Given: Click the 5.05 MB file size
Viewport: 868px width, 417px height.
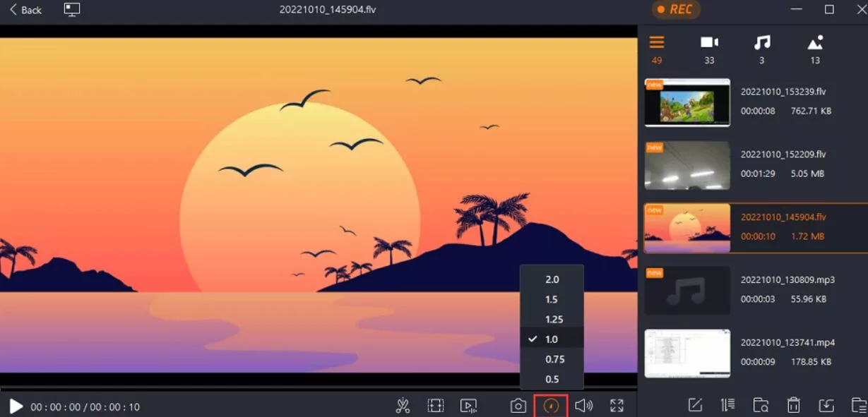Looking at the screenshot, I should coord(808,174).
